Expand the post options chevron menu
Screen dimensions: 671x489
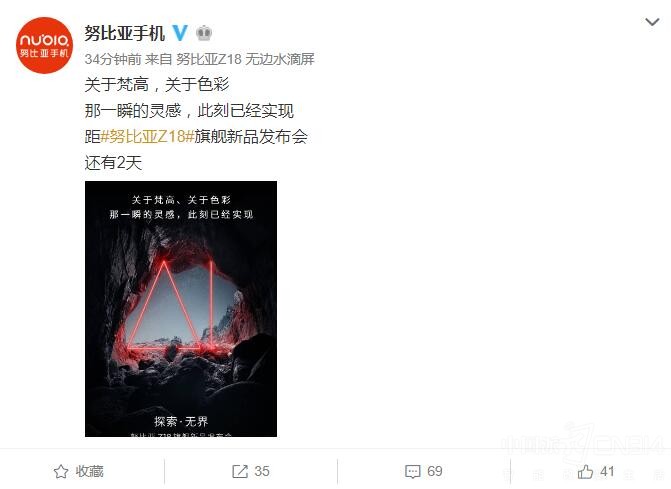652,22
